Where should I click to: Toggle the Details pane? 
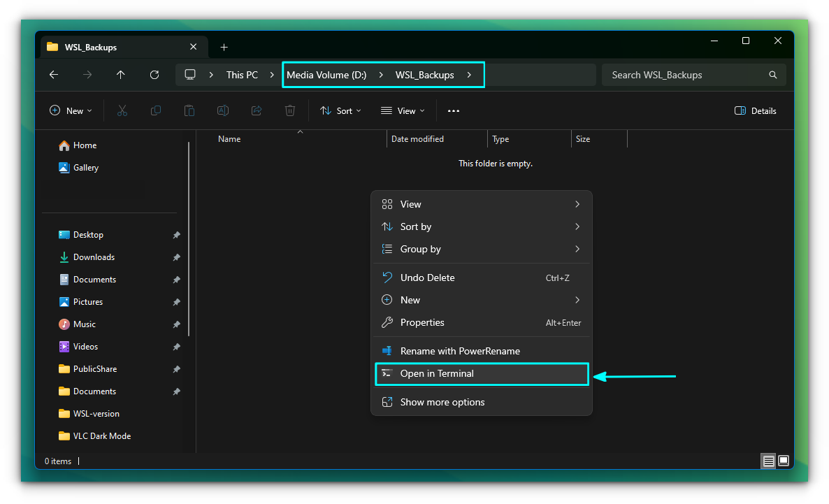click(756, 110)
